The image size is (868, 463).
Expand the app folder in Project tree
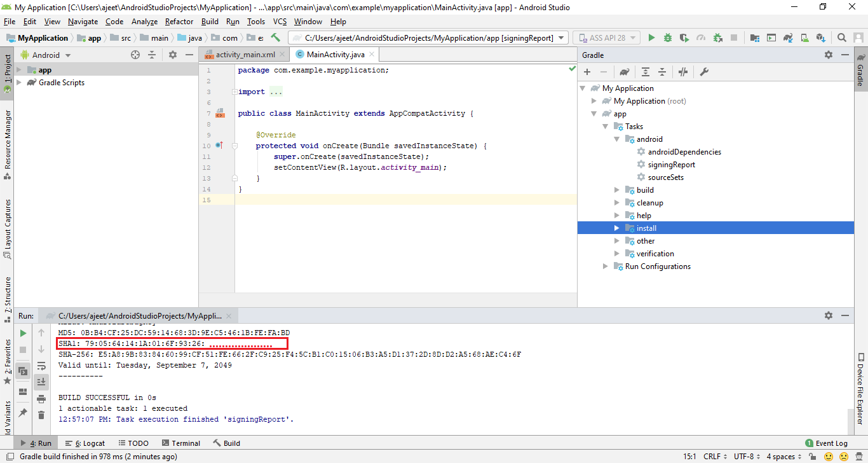[19, 70]
